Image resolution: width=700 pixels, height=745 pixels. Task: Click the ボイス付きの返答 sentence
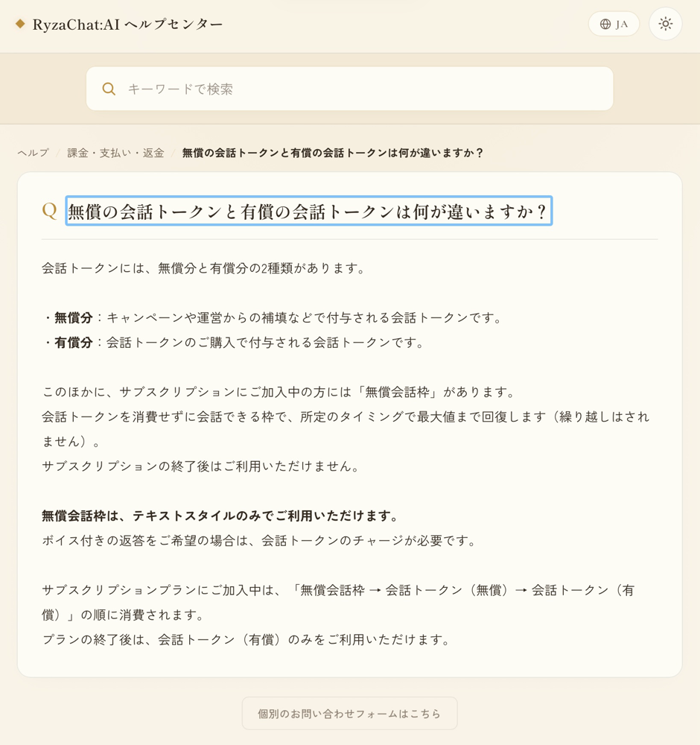(259, 541)
